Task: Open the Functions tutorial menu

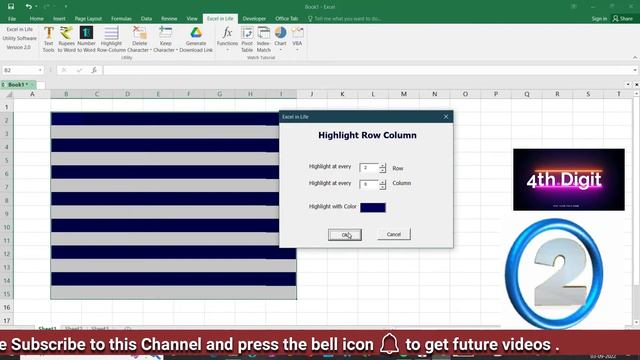Action: pyautogui.click(x=227, y=39)
